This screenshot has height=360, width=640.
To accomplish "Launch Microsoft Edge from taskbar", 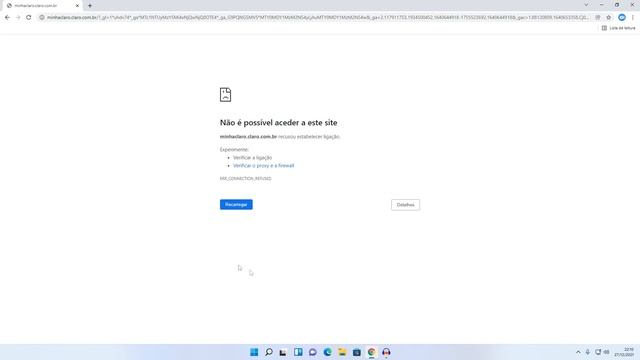I will point(327,352).
